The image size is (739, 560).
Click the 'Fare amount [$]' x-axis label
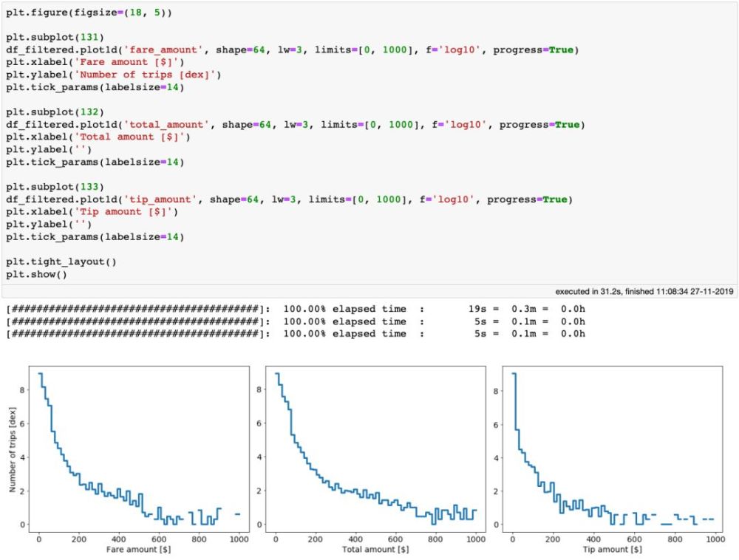139,550
